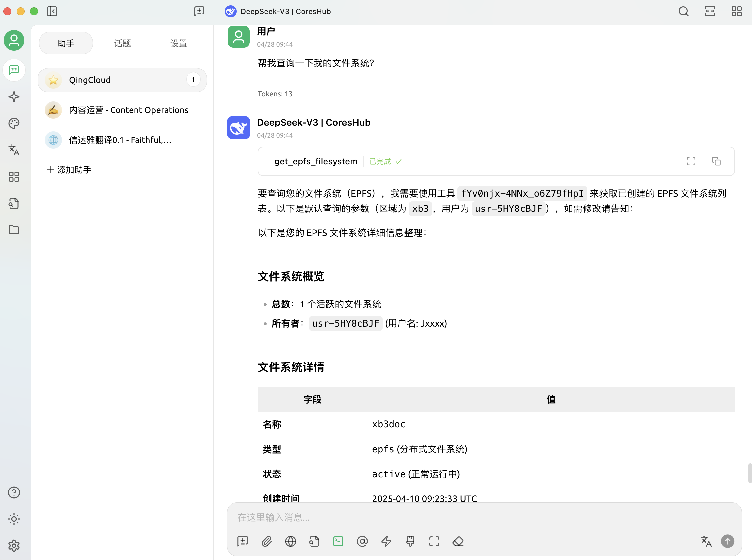Open the knowledge base icon in sidebar
Image resolution: width=752 pixels, height=560 pixels.
14,203
